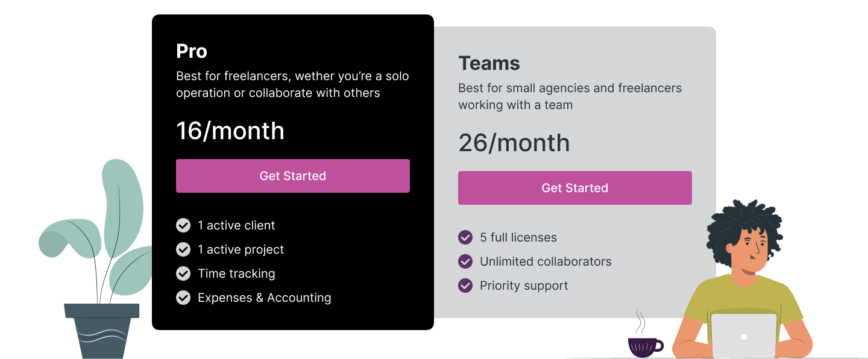This screenshot has height=359, width=868.
Task: Click the checkmark beside Expenses & Accounting
Action: (x=183, y=298)
